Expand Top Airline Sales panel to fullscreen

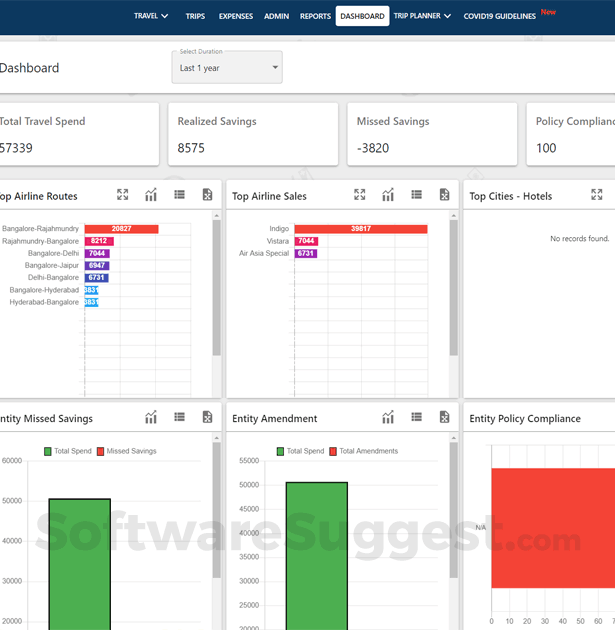[x=360, y=195]
